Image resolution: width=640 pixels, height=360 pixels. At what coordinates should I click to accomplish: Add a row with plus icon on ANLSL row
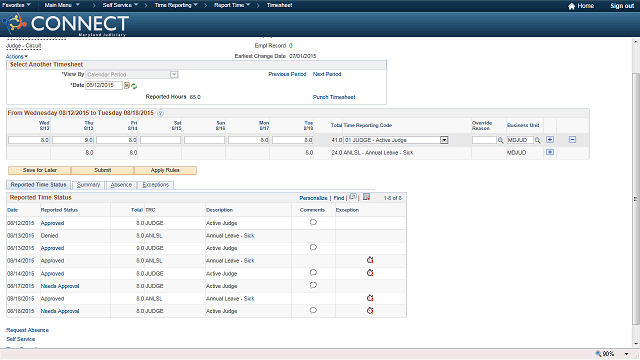pyautogui.click(x=550, y=152)
